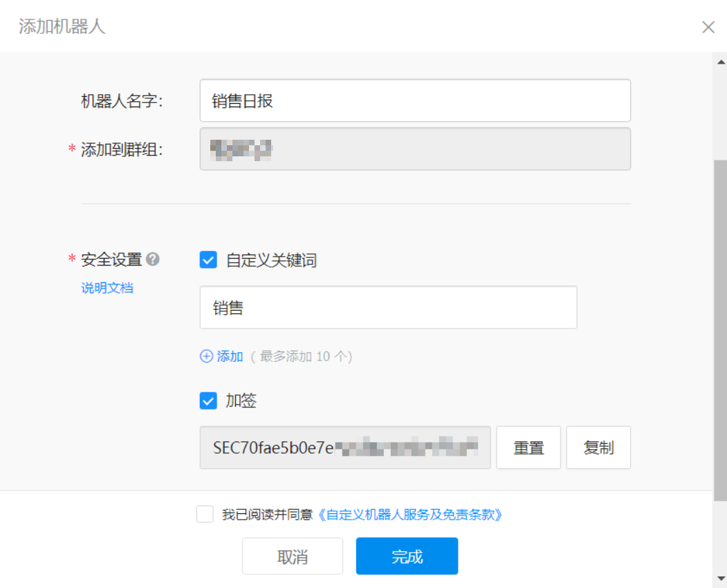Click the 添加 keyword link
Screen dimensions: 727x588
pyautogui.click(x=230, y=356)
